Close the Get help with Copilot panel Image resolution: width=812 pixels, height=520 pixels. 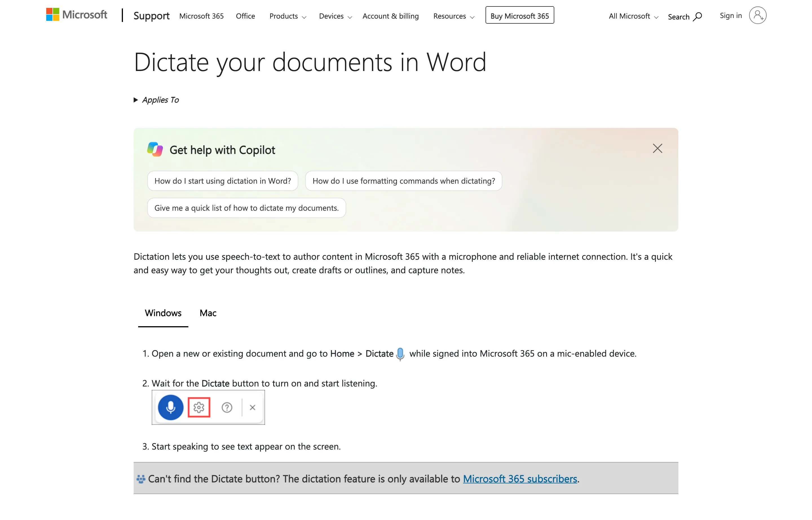click(x=657, y=148)
